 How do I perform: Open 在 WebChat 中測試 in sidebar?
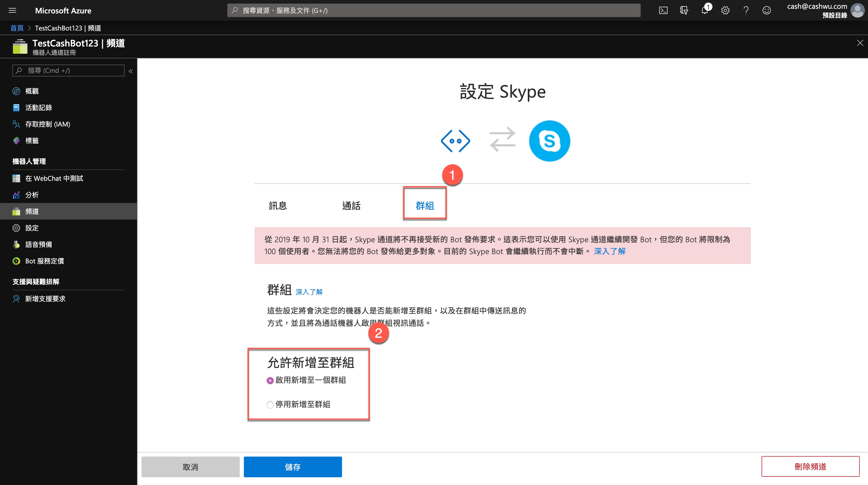click(x=54, y=178)
